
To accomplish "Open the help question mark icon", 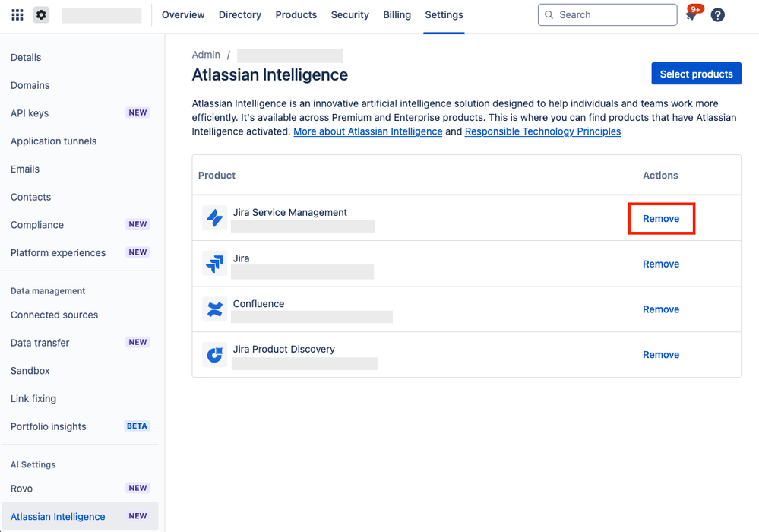I will (x=717, y=15).
